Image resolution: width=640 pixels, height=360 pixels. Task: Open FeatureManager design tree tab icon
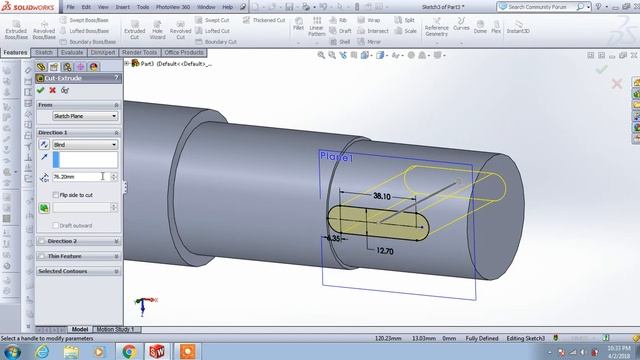coord(41,67)
